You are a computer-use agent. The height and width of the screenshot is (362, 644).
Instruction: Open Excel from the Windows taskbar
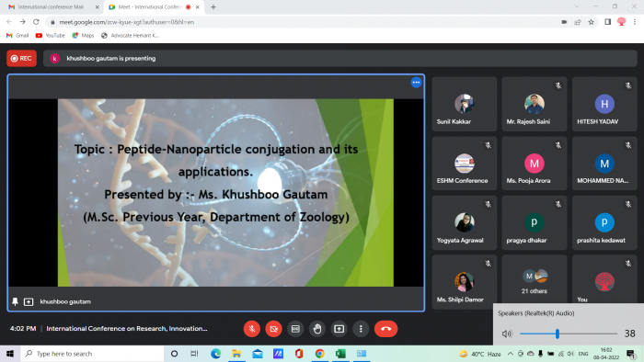click(340, 354)
